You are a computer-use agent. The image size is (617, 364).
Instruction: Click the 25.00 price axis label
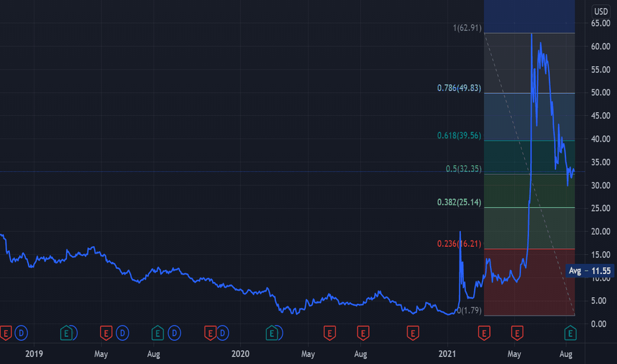tap(600, 208)
